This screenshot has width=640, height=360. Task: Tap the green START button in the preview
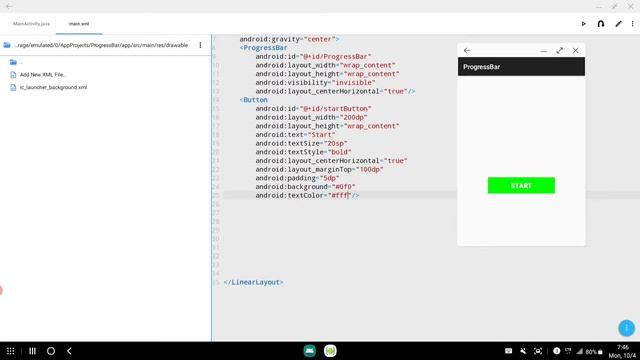tap(521, 185)
